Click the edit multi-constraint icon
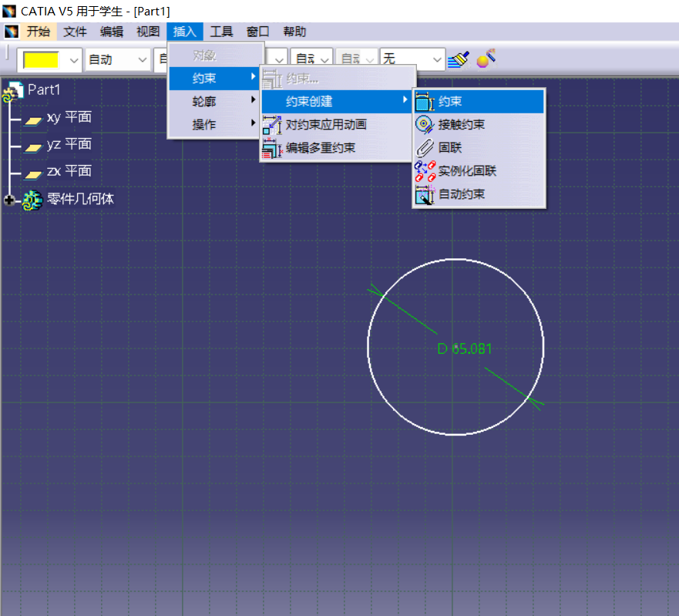Viewport: 679px width, 616px height. (x=272, y=148)
